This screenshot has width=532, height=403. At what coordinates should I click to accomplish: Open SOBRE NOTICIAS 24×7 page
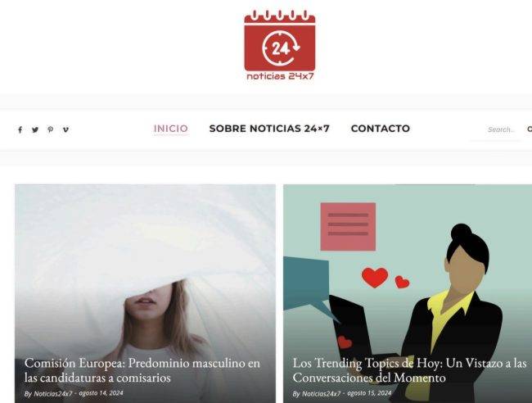point(269,129)
